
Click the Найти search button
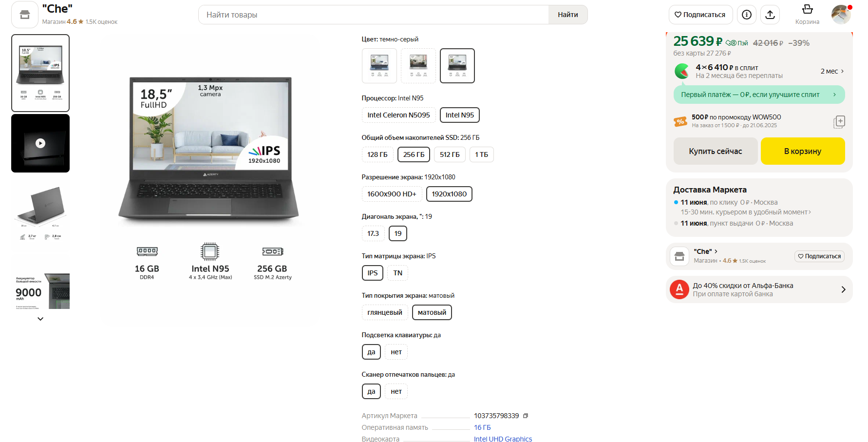point(567,15)
